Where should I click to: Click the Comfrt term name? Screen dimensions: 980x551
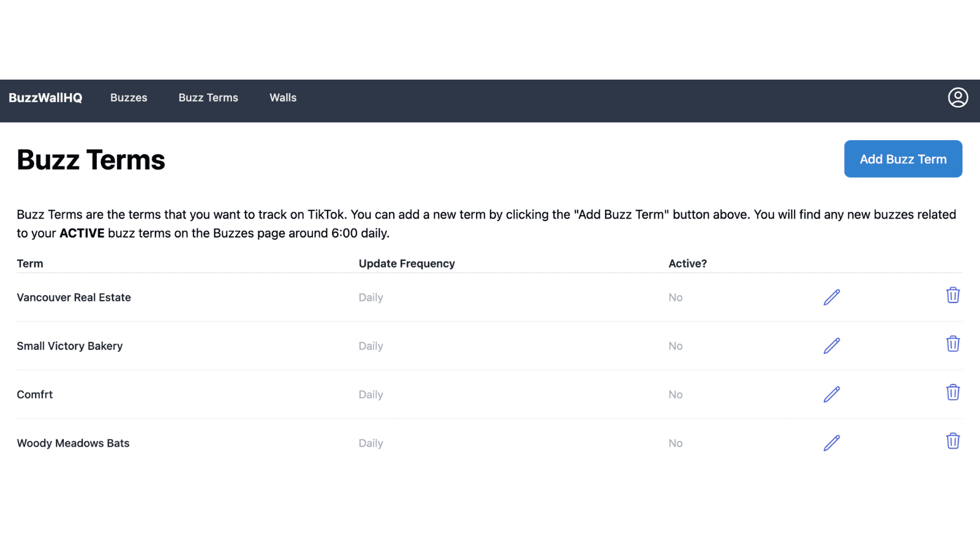pyautogui.click(x=35, y=395)
